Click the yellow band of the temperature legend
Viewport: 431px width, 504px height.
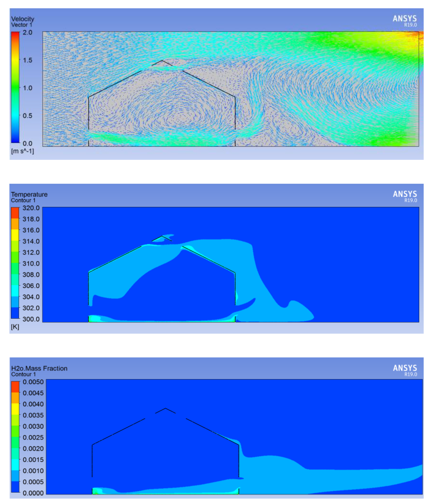tap(15, 235)
